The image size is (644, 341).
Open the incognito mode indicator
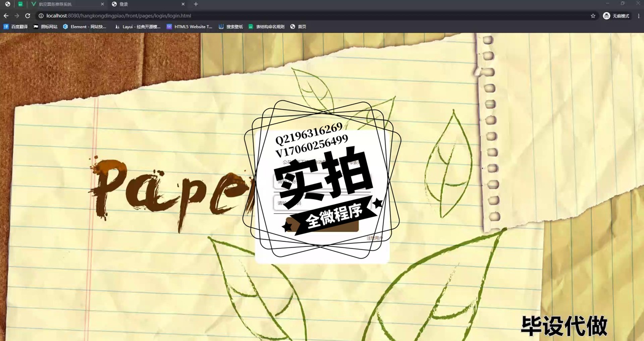click(x=616, y=16)
